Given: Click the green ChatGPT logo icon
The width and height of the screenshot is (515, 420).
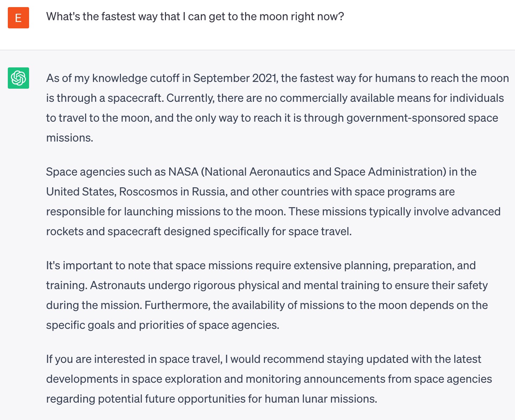Looking at the screenshot, I should click(18, 78).
